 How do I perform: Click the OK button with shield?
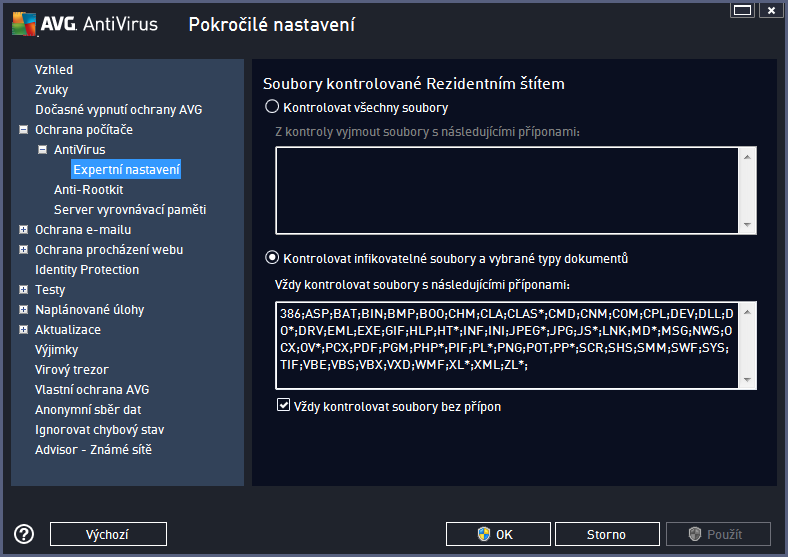click(498, 534)
